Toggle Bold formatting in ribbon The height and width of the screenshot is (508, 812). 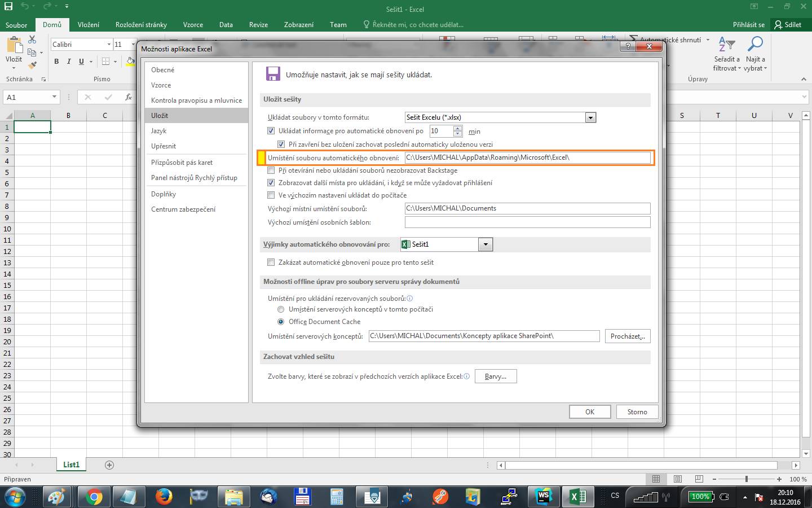(x=56, y=62)
